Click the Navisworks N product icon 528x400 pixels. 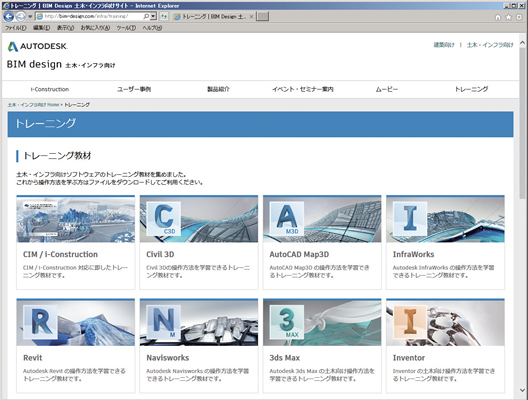[x=164, y=322]
